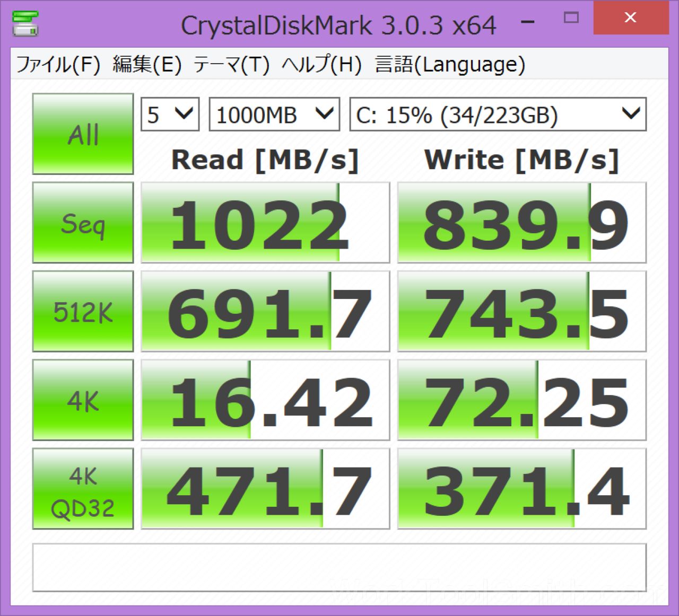Click the Seq write result 839.9
Image resolution: width=679 pixels, height=616 pixels.
tap(522, 223)
